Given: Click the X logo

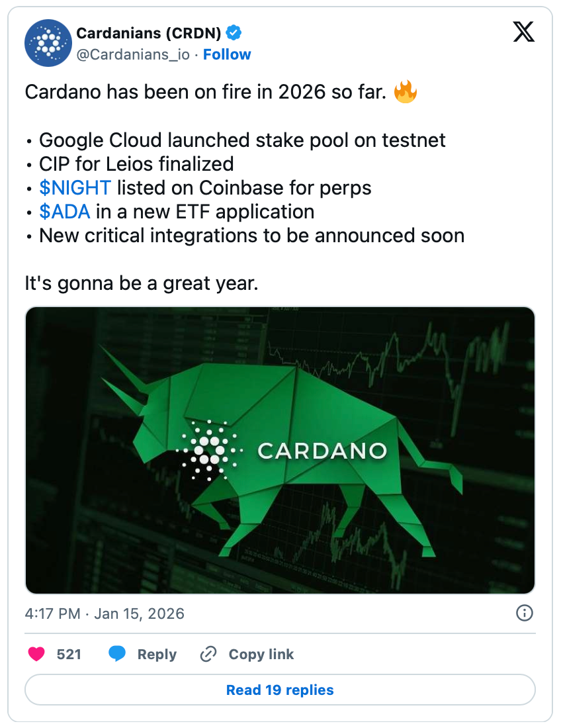Looking at the screenshot, I should (x=523, y=32).
